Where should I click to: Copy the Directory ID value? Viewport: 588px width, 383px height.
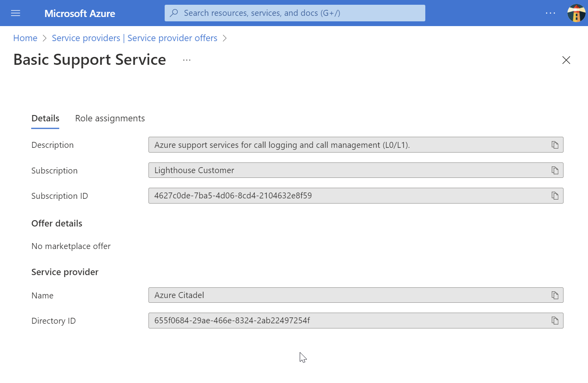555,321
